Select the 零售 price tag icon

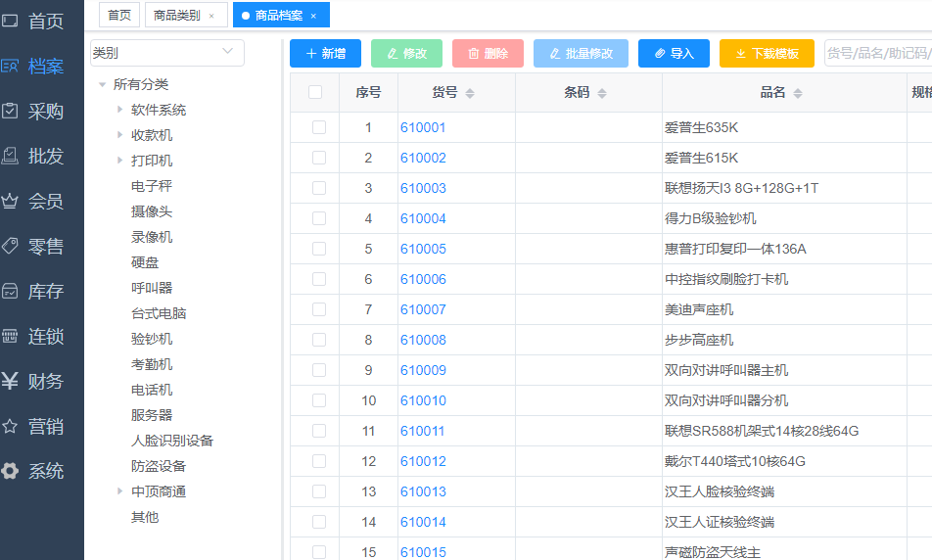pos(11,246)
